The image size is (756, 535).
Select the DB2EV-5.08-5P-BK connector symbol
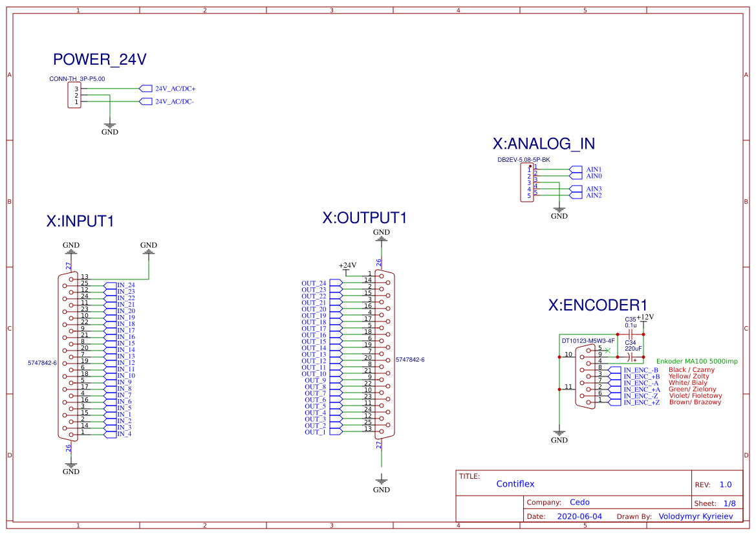click(527, 182)
